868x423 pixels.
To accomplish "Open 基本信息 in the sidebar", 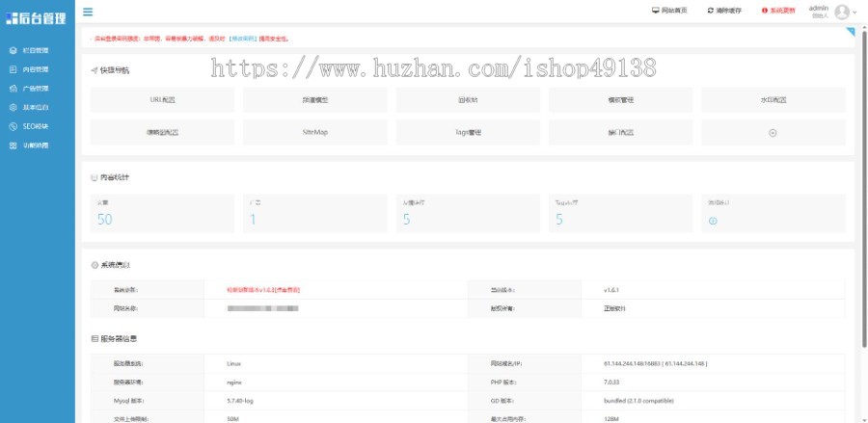I will point(36,107).
